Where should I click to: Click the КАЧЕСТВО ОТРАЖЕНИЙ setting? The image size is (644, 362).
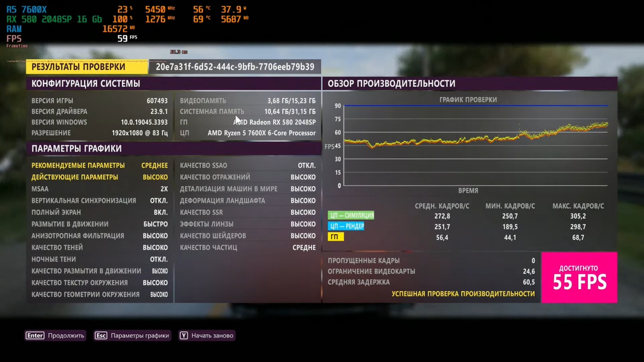click(x=247, y=177)
